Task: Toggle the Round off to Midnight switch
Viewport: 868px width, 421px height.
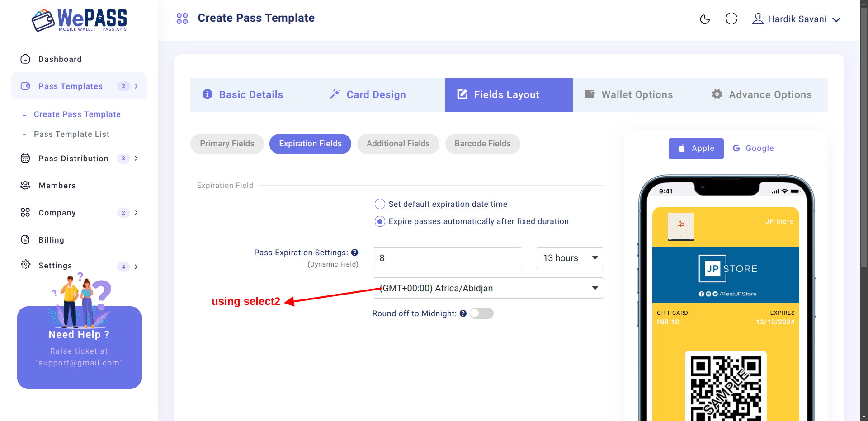Action: [x=481, y=313]
